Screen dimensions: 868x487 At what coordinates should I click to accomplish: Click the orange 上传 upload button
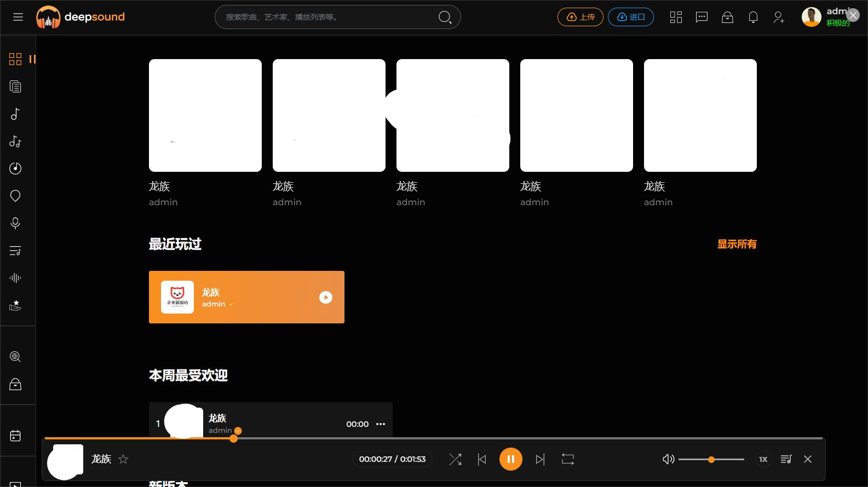click(x=580, y=17)
